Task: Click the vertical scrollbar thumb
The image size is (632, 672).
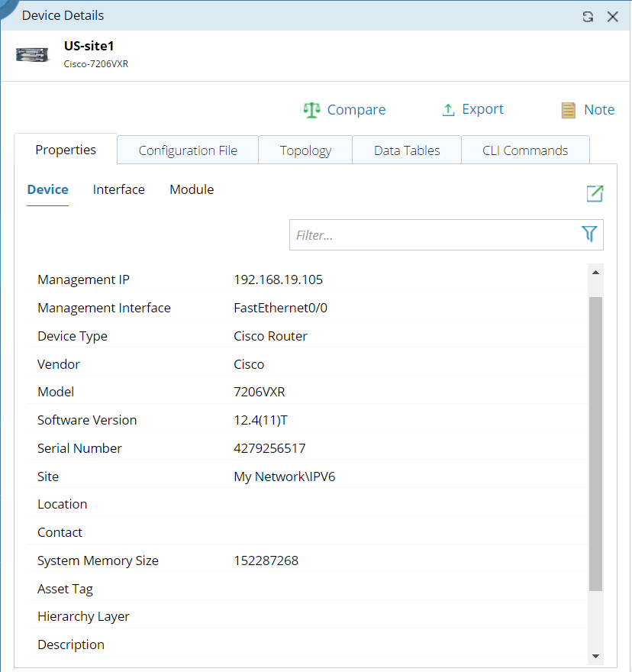Action: (595, 443)
